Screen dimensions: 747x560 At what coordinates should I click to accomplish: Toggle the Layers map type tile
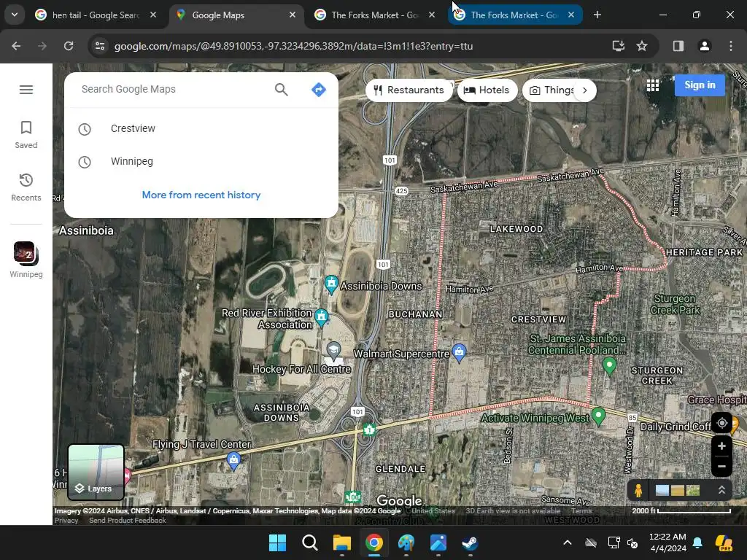pos(96,472)
